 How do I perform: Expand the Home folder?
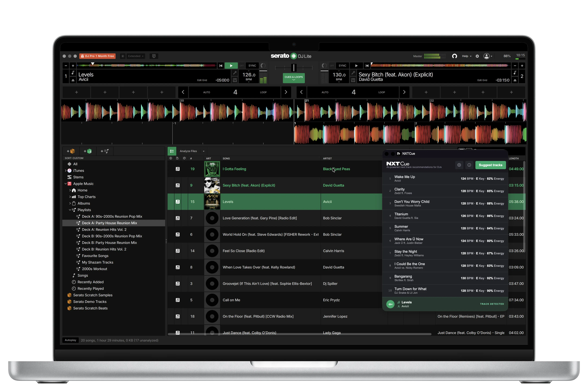tap(70, 190)
